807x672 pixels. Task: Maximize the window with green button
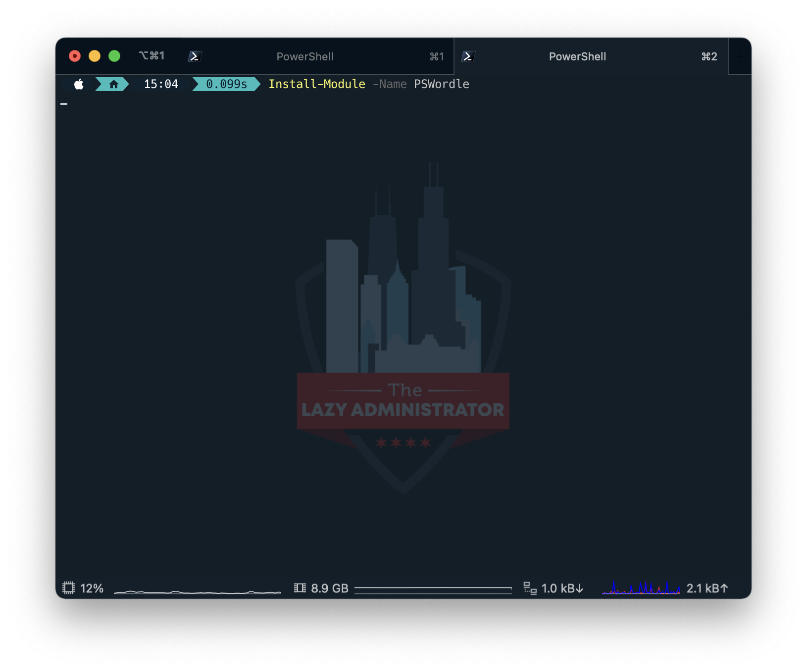click(114, 56)
